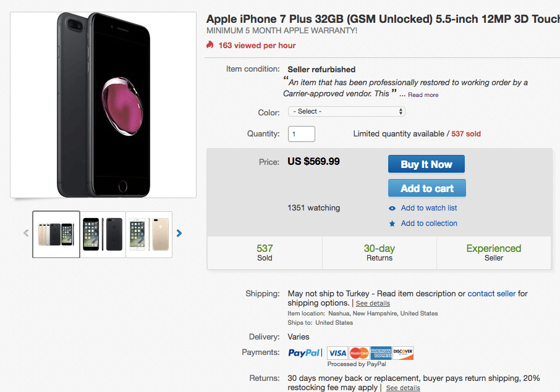The width and height of the screenshot is (560, 392).
Task: Click the PayPal payment icon
Action: click(x=304, y=352)
